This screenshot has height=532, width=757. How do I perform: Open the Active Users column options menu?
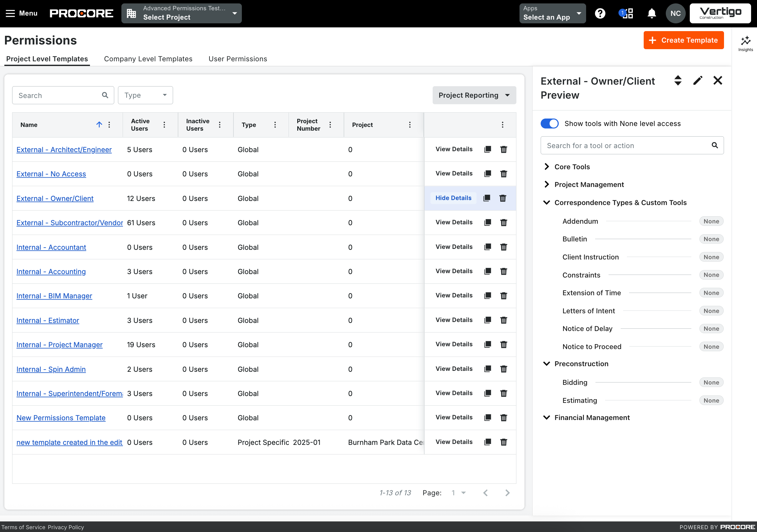(x=164, y=124)
